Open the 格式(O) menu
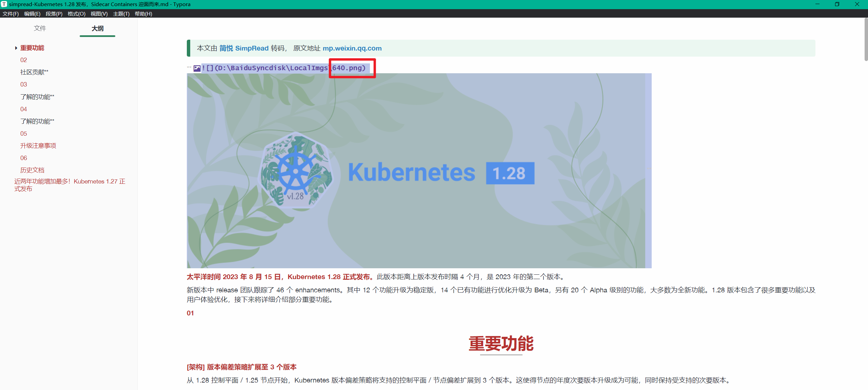868x390 pixels. (76, 14)
